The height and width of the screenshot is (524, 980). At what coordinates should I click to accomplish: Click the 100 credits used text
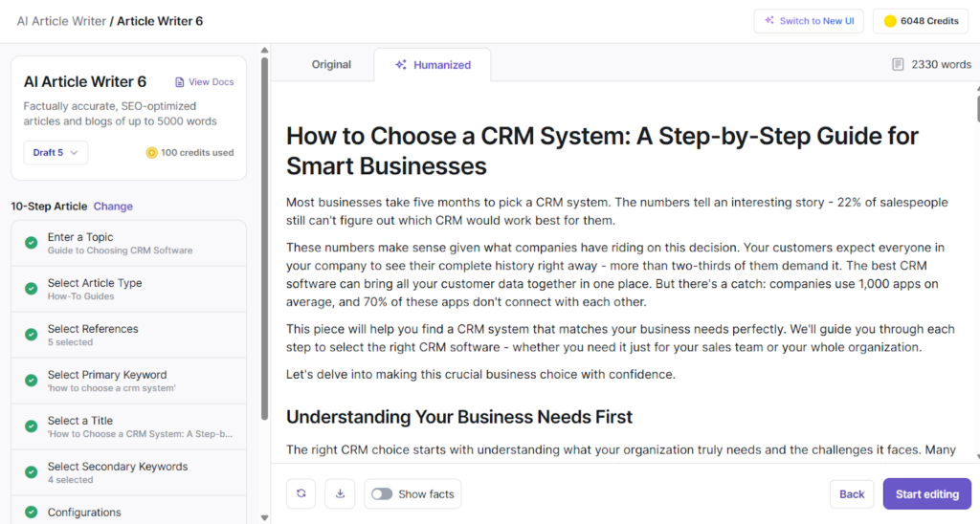point(197,152)
